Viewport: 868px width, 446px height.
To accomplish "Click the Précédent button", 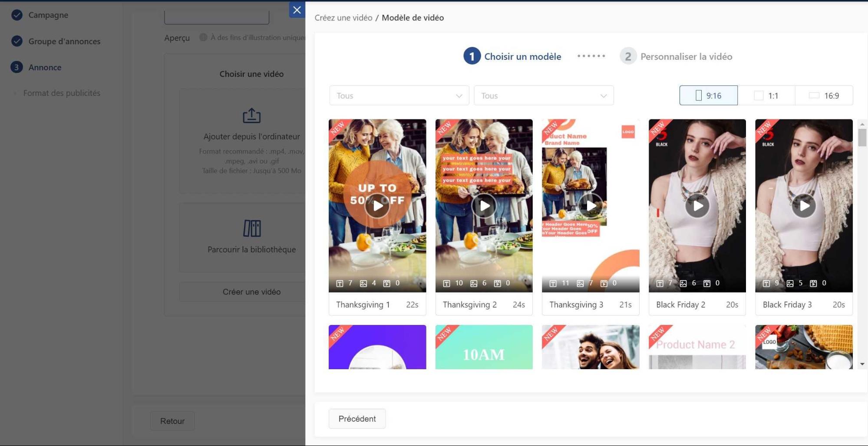I will [357, 419].
